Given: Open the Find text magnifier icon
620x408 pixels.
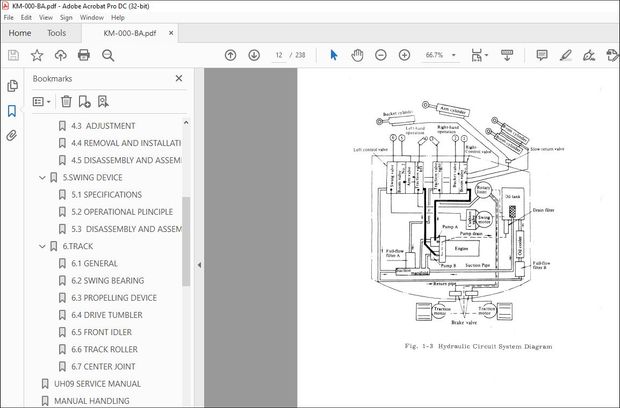Looking at the screenshot, I should point(108,55).
